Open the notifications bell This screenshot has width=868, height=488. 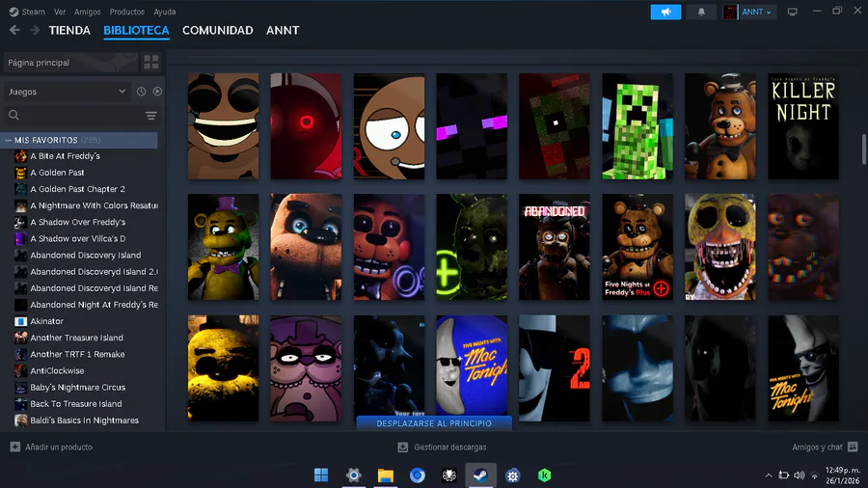(x=701, y=12)
